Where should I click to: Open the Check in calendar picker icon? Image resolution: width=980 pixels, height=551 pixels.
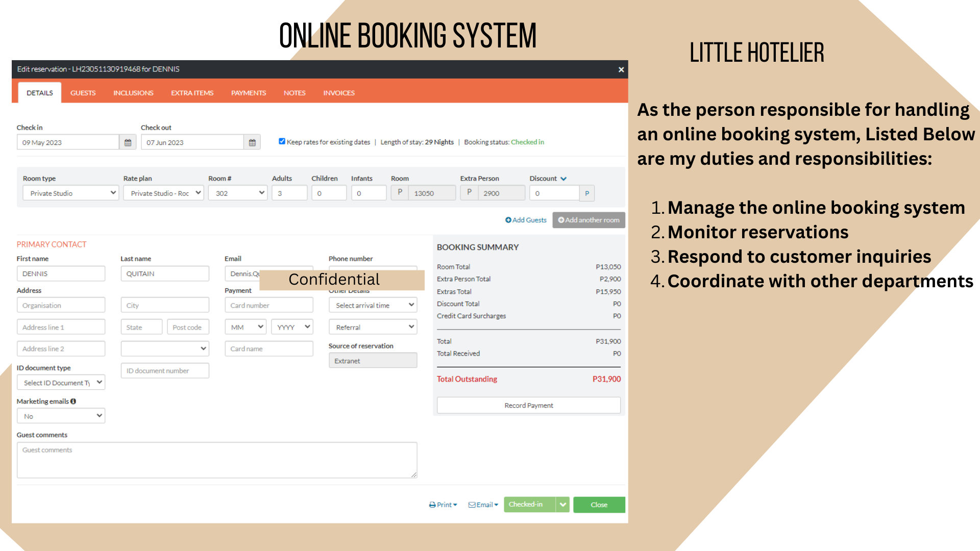coord(128,142)
